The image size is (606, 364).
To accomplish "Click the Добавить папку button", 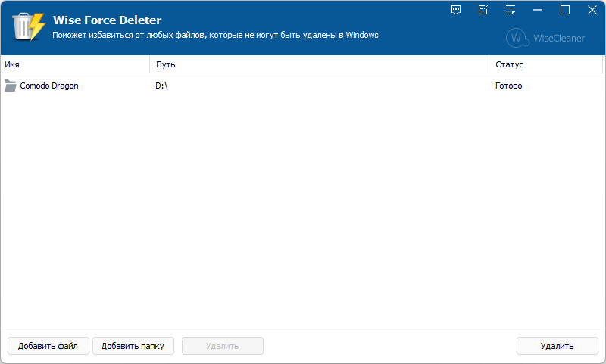I will 133,346.
